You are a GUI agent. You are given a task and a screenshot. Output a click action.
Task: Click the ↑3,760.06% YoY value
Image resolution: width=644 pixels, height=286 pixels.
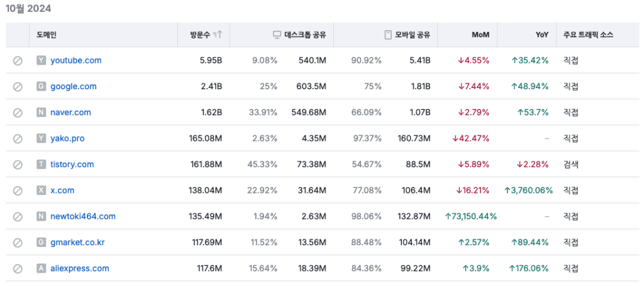pos(528,190)
